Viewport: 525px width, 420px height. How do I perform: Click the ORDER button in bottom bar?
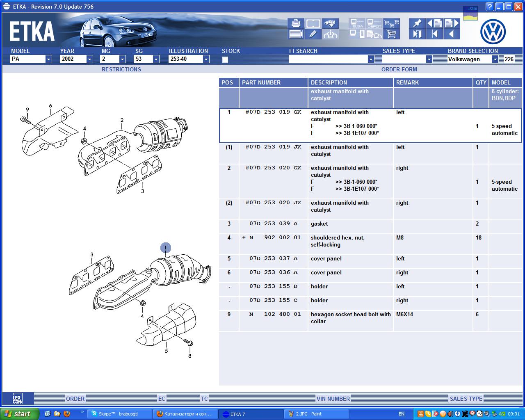pos(75,398)
